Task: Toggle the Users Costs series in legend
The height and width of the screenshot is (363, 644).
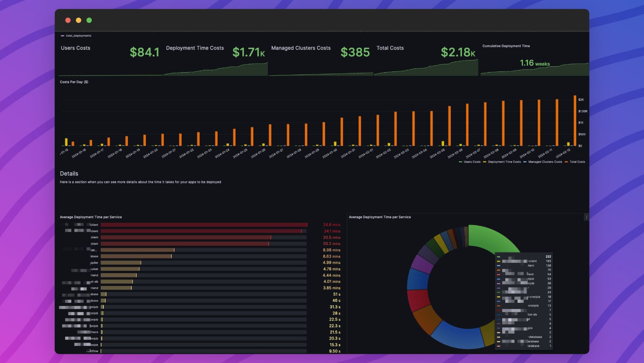Action: click(x=470, y=162)
